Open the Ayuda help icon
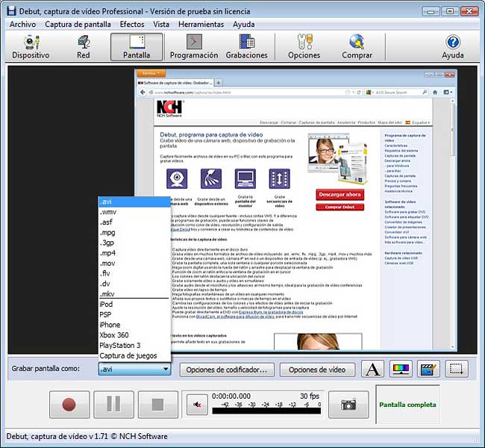The width and height of the screenshot is (485, 448). (x=452, y=46)
